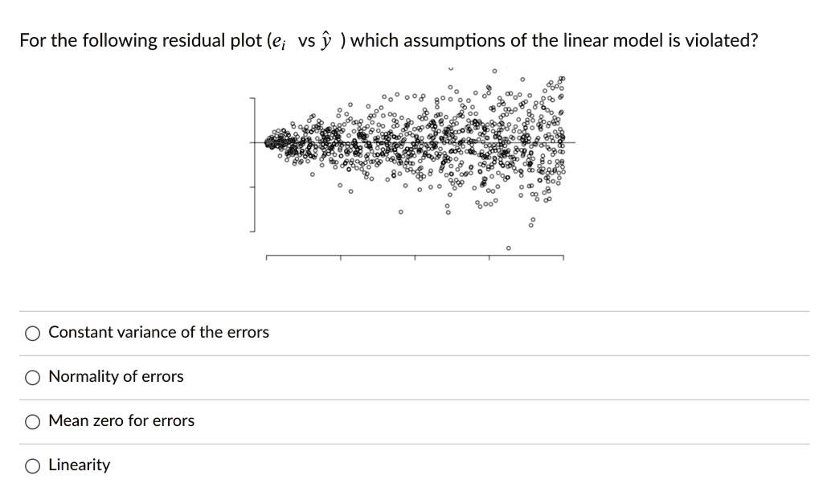Select the 'Linearity' radio button
The image size is (823, 504).
[x=32, y=465]
